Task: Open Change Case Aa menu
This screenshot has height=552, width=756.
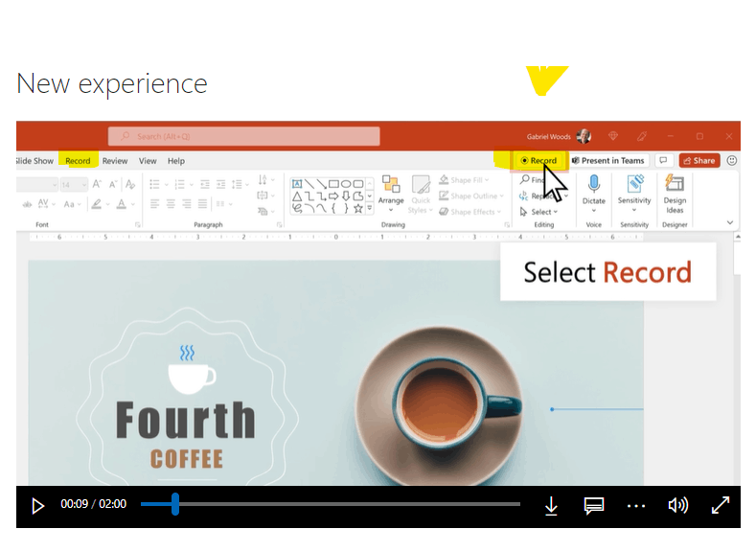Action: pos(72,204)
